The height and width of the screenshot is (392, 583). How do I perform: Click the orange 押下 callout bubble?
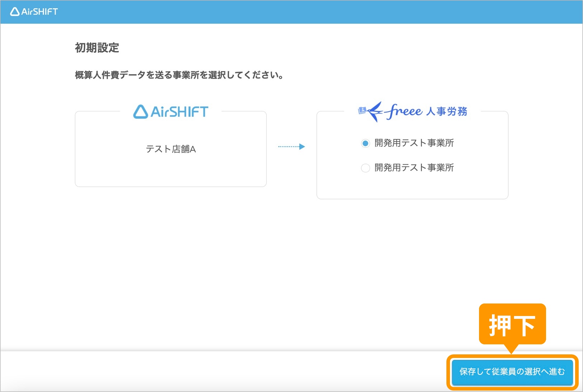(x=512, y=325)
